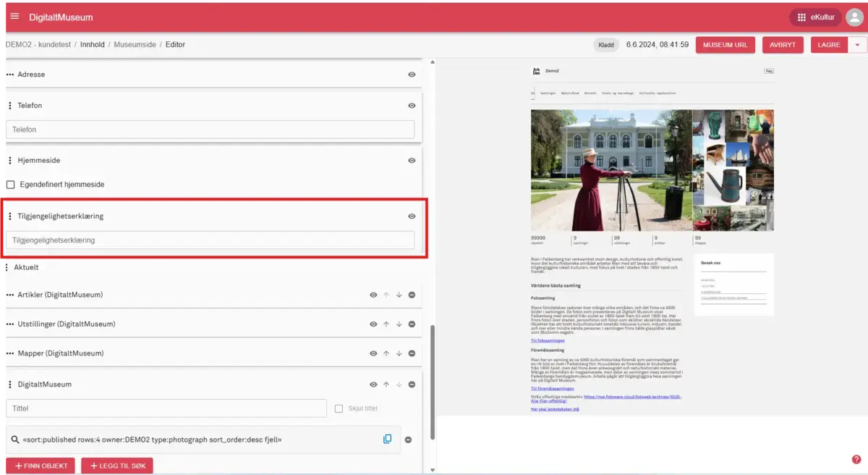
Task: Navigate to Museumside breadcrumb
Action: coord(135,45)
